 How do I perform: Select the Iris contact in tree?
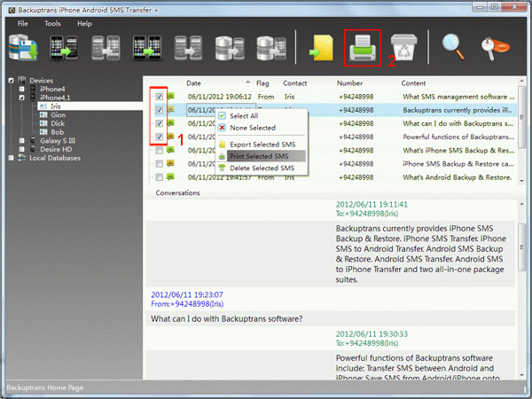(56, 106)
